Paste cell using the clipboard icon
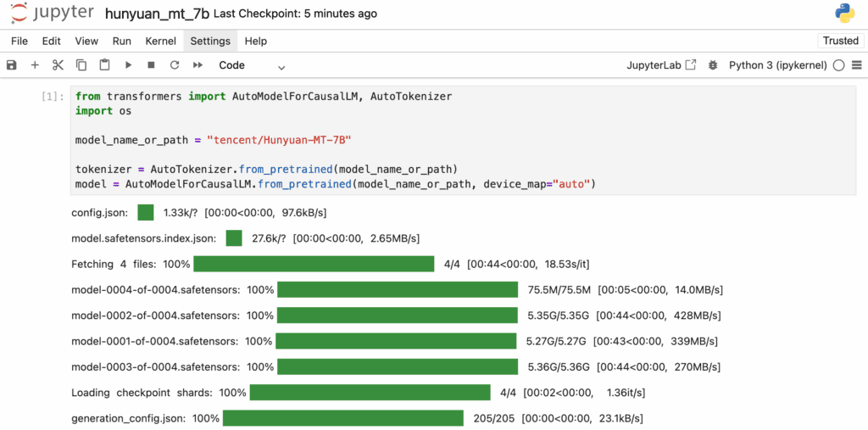The width and height of the screenshot is (868, 430). (x=104, y=65)
